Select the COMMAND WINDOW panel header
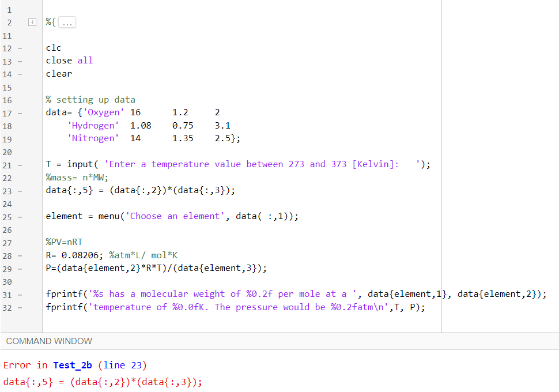 click(x=48, y=341)
